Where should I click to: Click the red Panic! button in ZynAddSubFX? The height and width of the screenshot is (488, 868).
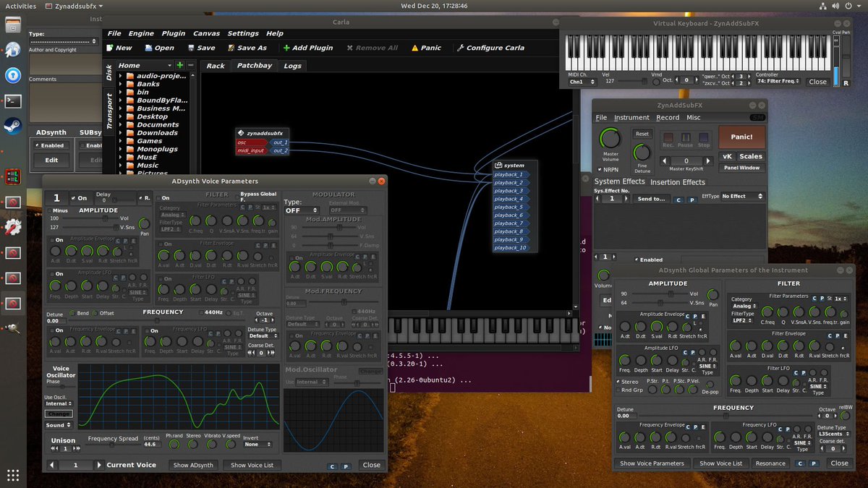click(x=741, y=137)
